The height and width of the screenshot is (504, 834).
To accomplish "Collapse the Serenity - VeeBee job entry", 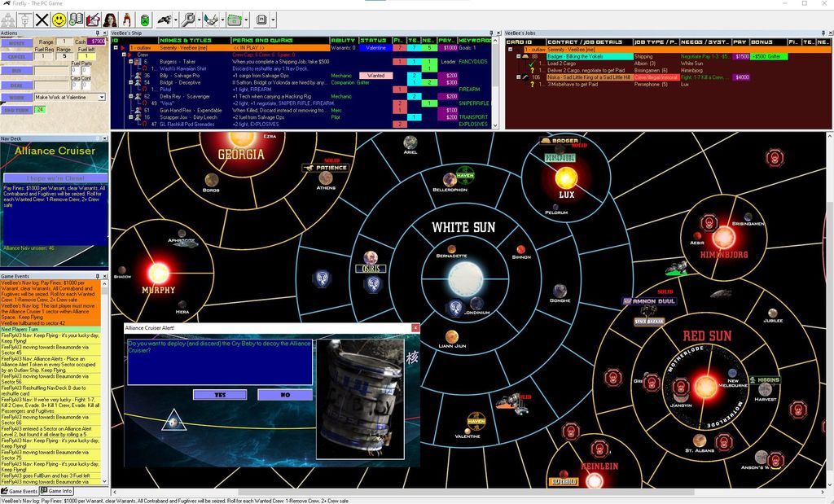I will click(x=510, y=49).
